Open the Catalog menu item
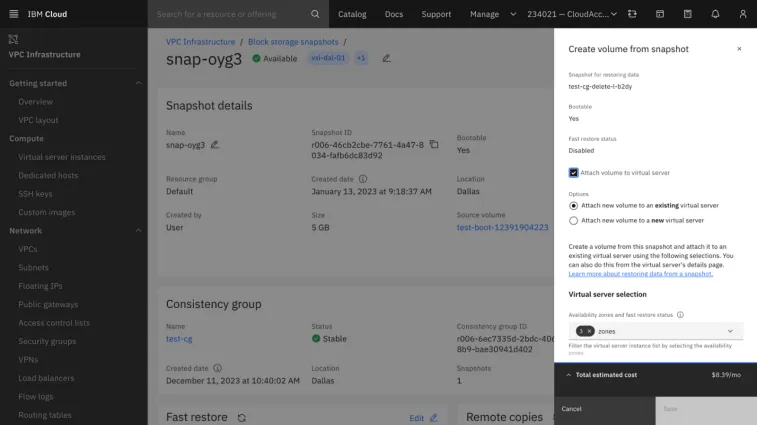Screen dimensions: 757x425 click(352, 14)
